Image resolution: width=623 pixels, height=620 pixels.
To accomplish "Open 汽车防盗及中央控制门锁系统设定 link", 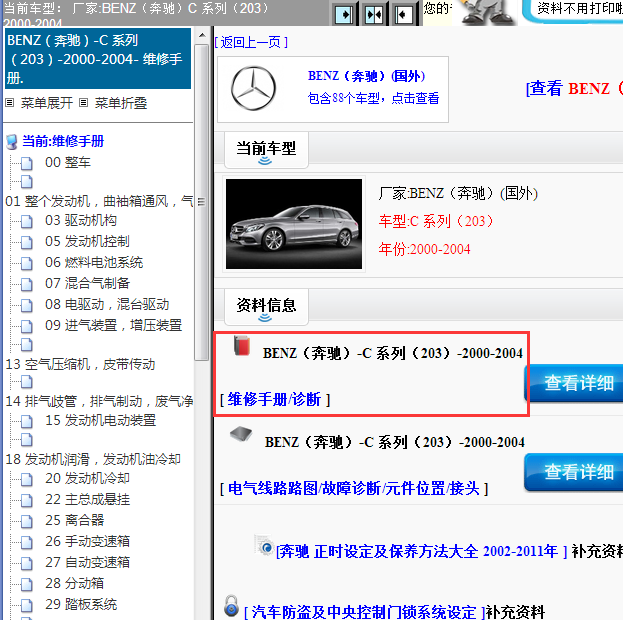I will pos(364,612).
